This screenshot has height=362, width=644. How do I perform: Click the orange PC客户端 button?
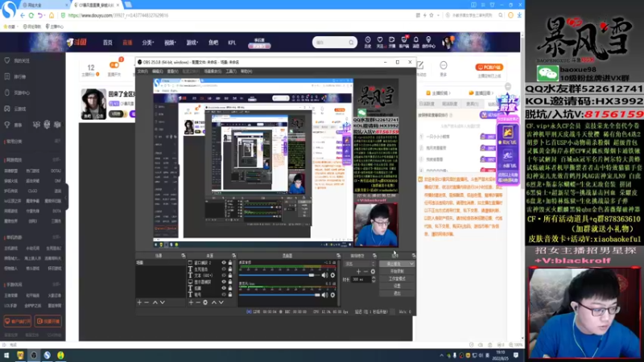coord(489,68)
